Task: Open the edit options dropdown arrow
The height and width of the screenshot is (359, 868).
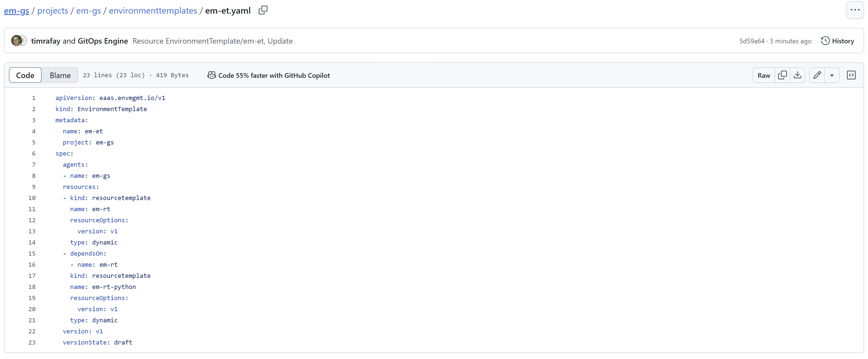Action: tap(832, 75)
